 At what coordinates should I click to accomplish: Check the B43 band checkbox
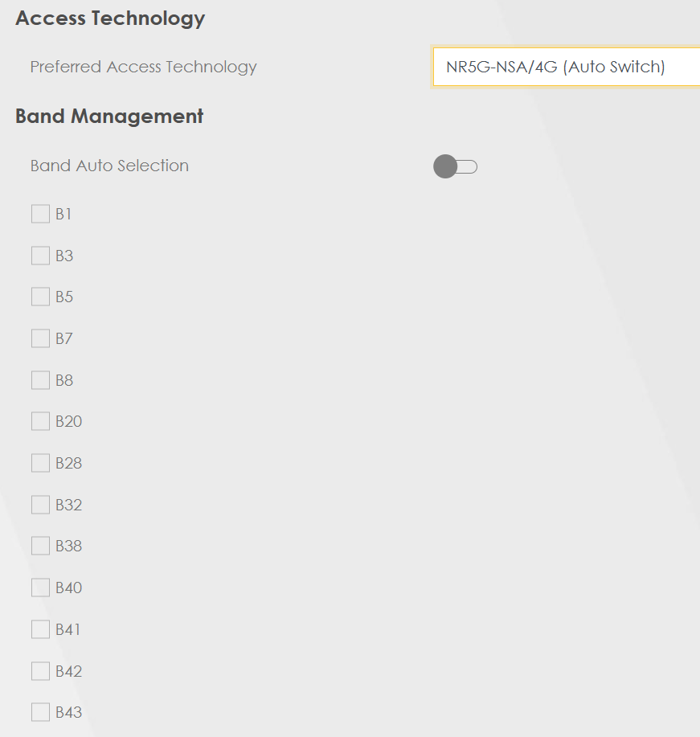pyautogui.click(x=40, y=712)
